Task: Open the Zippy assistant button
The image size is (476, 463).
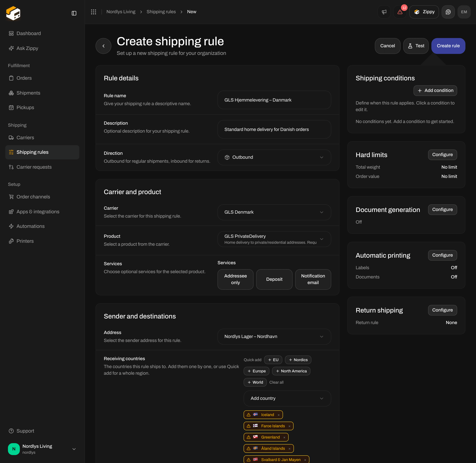Action: click(424, 12)
